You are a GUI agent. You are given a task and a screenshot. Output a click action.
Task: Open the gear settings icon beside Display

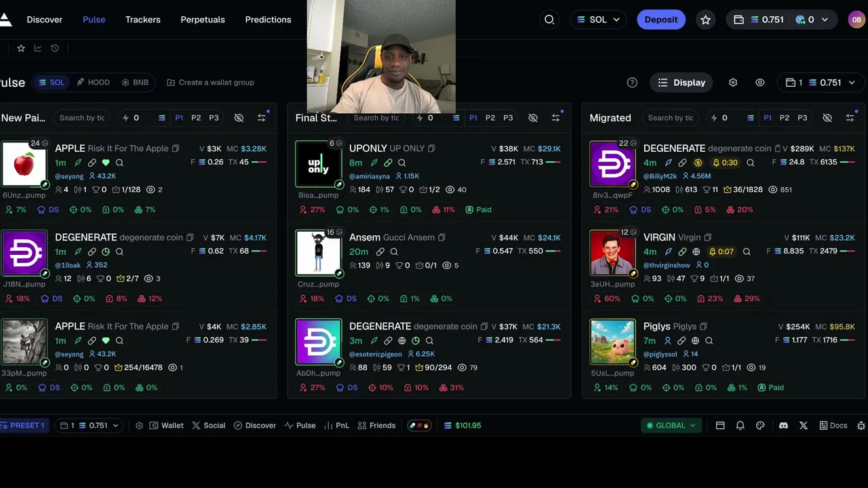pyautogui.click(x=733, y=83)
